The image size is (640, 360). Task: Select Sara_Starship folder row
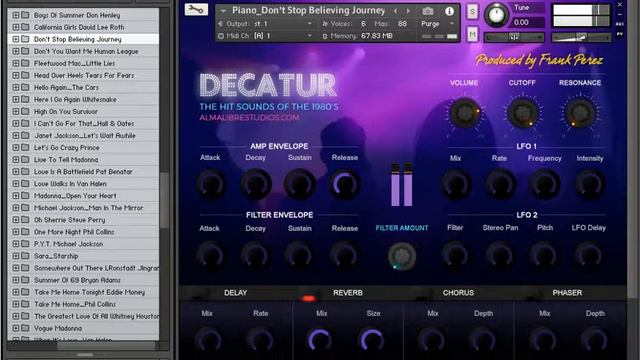[83, 256]
